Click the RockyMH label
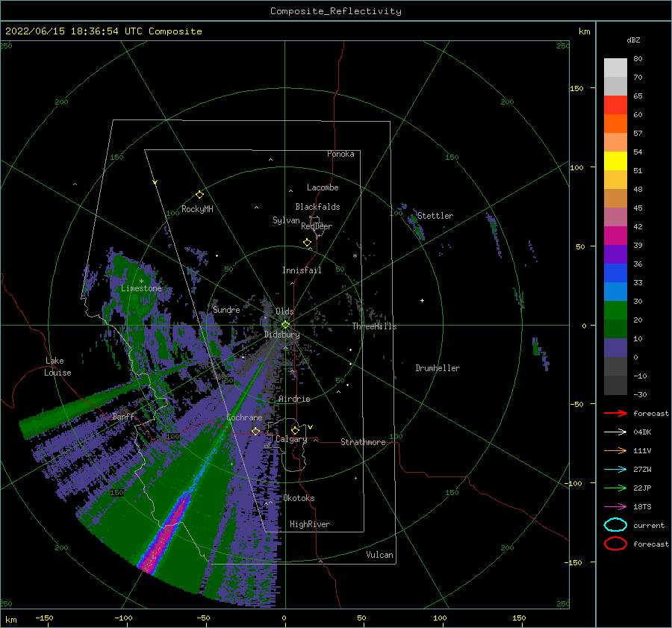The height and width of the screenshot is (628, 672). pos(197,209)
